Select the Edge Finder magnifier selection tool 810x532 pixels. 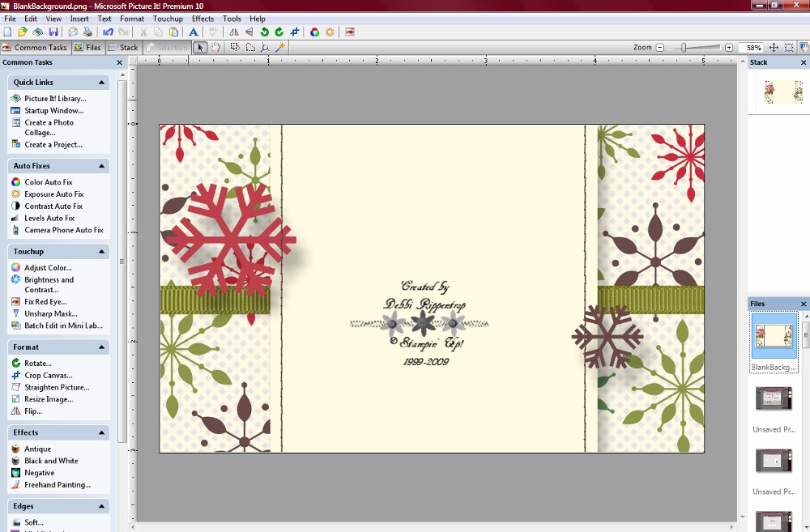click(265, 48)
